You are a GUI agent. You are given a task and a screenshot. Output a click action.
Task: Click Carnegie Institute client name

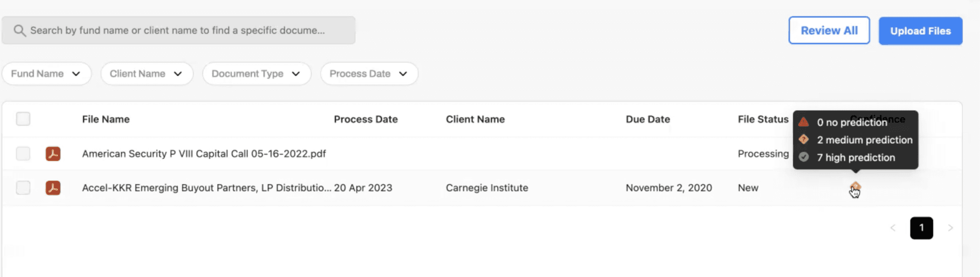tap(487, 188)
